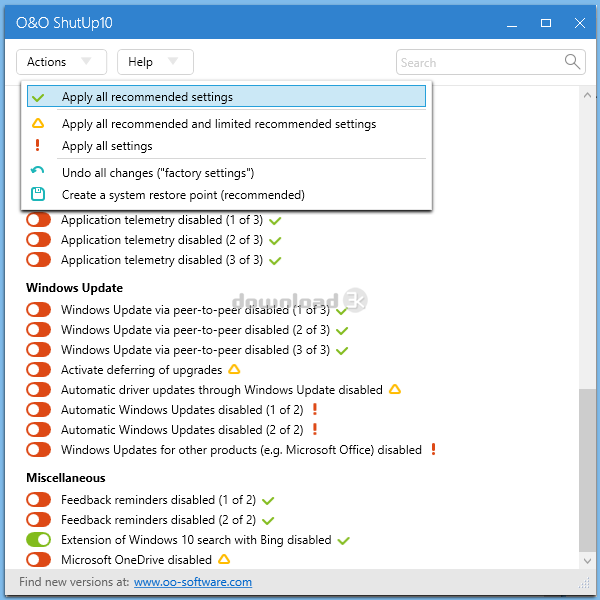This screenshot has width=600, height=600.
Task: Toggle Extension of Windows 10 search with Bing
Action: coord(38,540)
